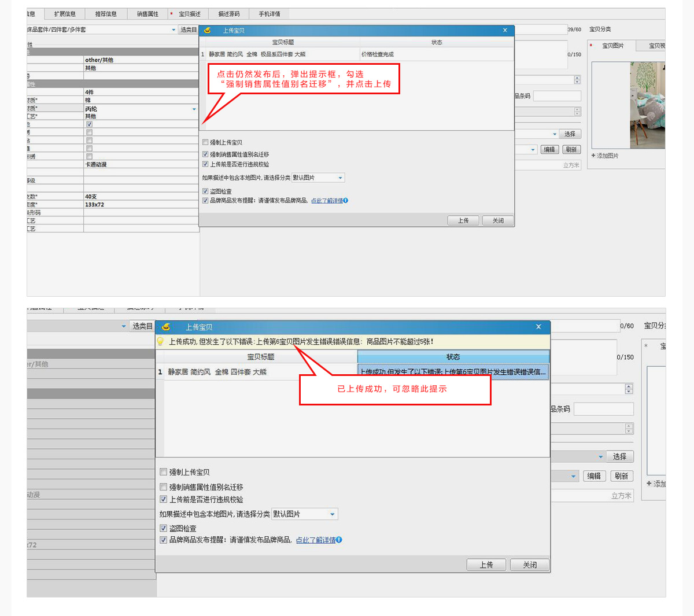The width and height of the screenshot is (694, 616).
Task: Open the 手机详情 tab
Action: [270, 14]
